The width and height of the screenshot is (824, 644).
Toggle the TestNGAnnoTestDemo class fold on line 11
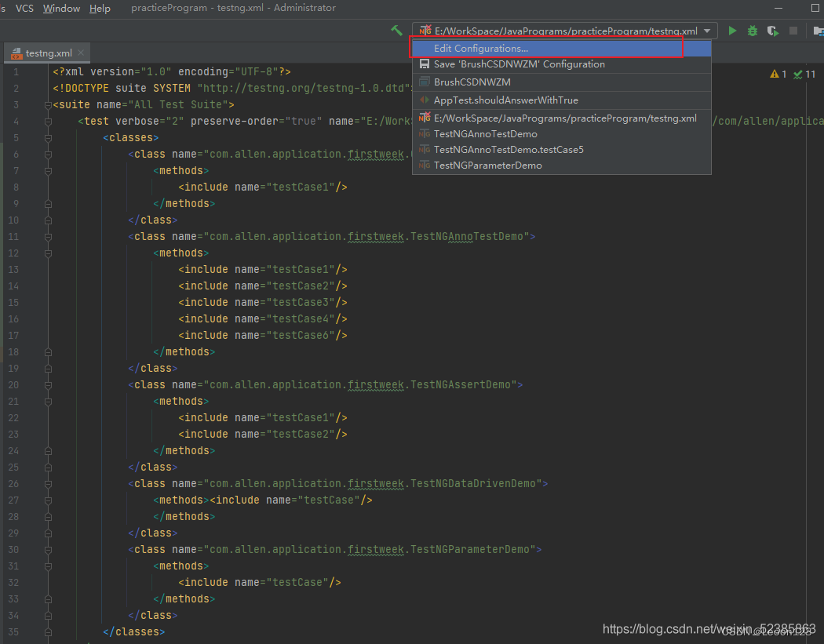tap(49, 237)
